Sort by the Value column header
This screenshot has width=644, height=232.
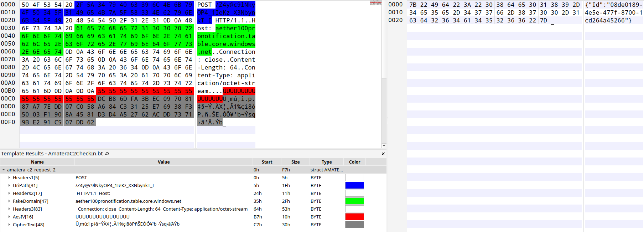163,162
